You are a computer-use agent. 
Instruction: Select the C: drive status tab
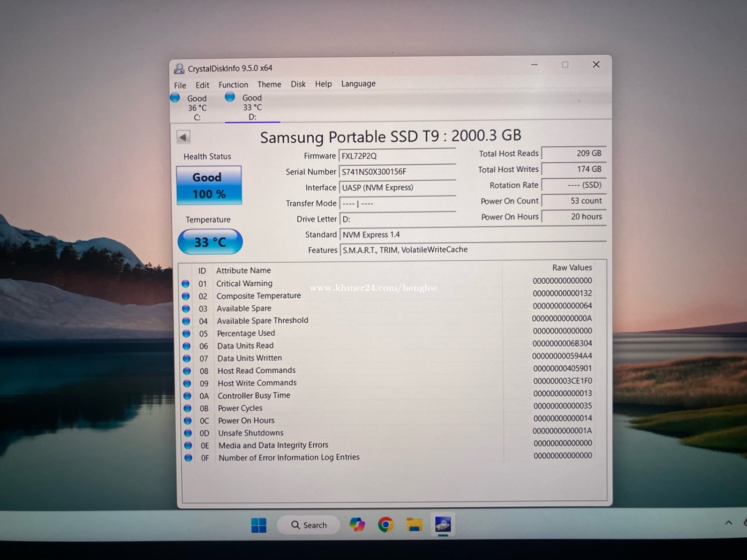[197, 108]
